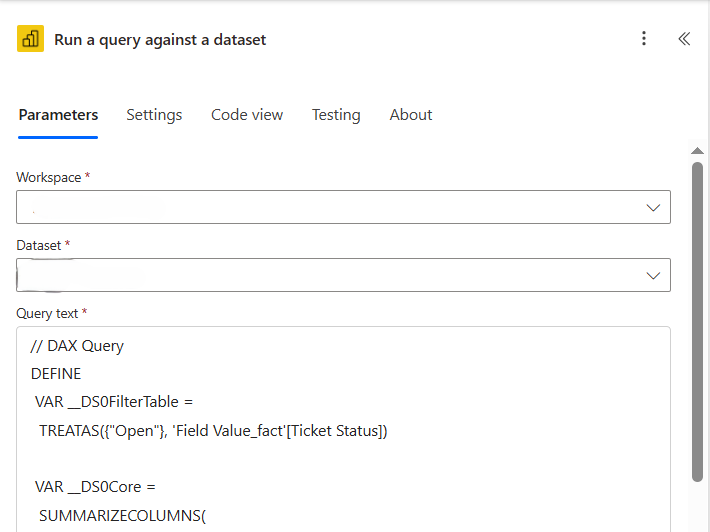Screen dimensions: 710x532
Task: Open the Testing tab
Action: click(336, 115)
